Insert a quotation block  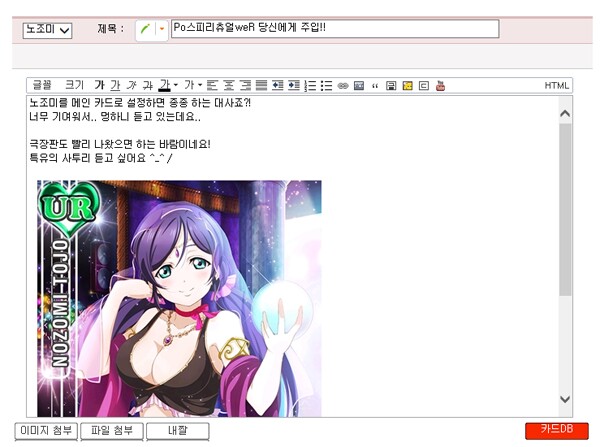pyautogui.click(x=375, y=86)
